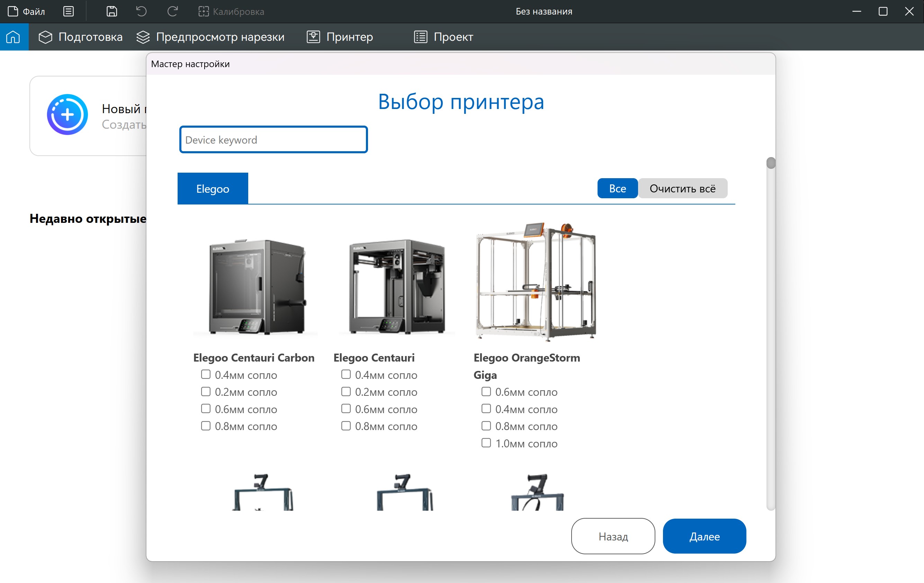Click the blue New Project plus icon
The height and width of the screenshot is (583, 924).
click(67, 115)
